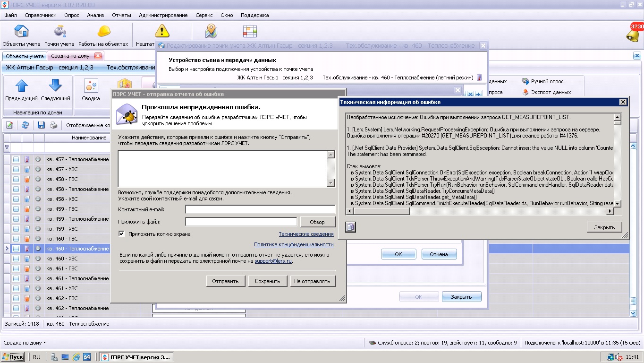Open the map marker toolbar icon

(x=211, y=31)
